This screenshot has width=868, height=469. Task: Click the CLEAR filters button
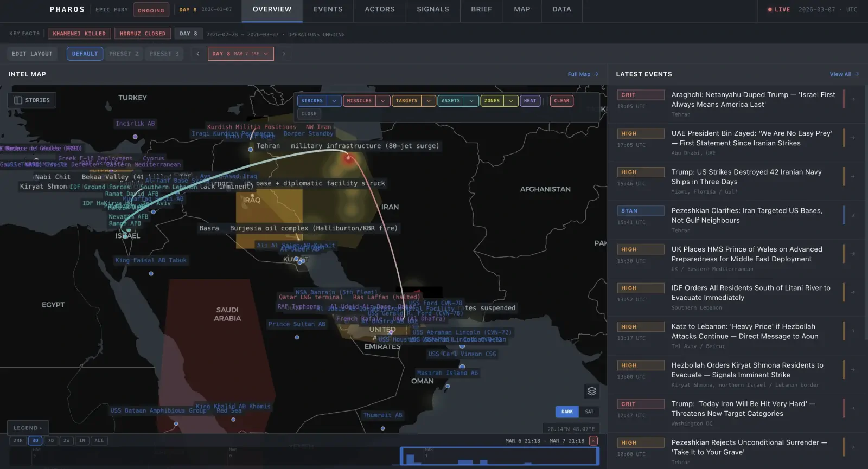561,101
